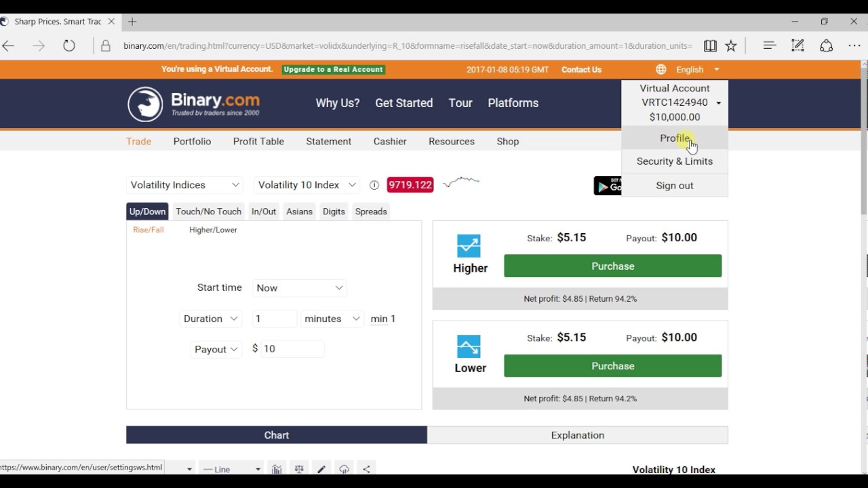868x488 pixels.
Task: Select the Touch/No Touch tab
Action: coord(208,211)
